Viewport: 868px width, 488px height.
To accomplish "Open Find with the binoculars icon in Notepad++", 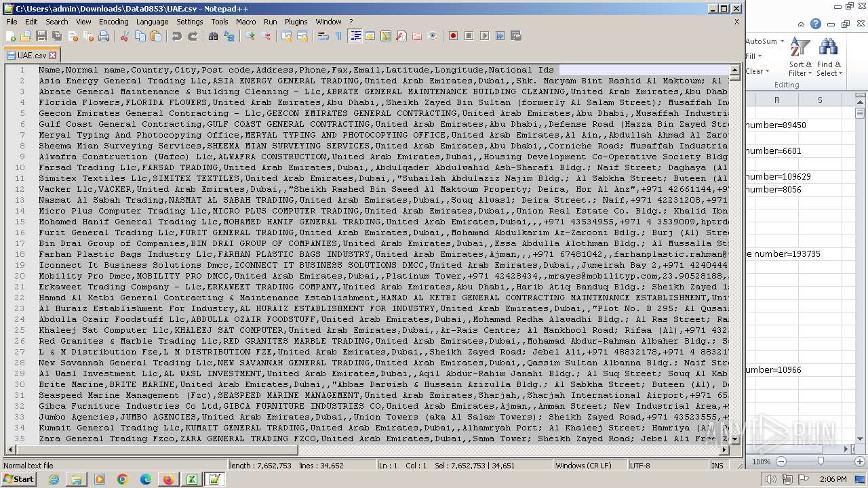I will point(214,36).
